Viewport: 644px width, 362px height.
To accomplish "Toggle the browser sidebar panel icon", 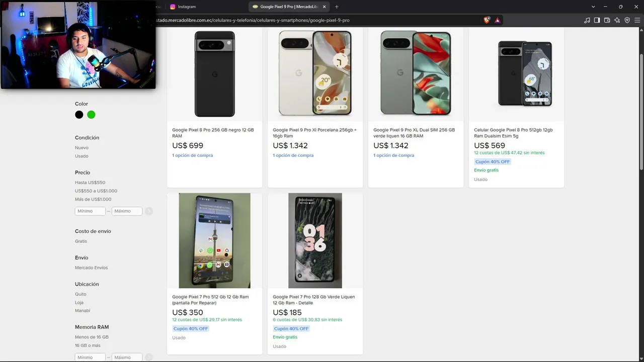I will [x=597, y=20].
